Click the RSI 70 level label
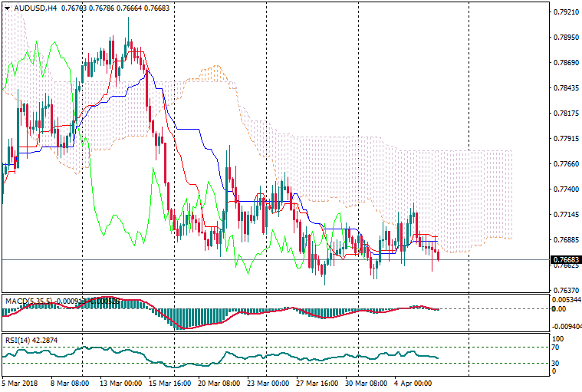 click(x=557, y=348)
